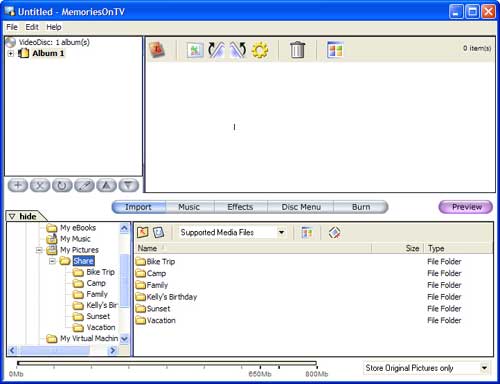Viewport: 500px width, 384px height.
Task: Switch to the Import tab
Action: click(138, 207)
